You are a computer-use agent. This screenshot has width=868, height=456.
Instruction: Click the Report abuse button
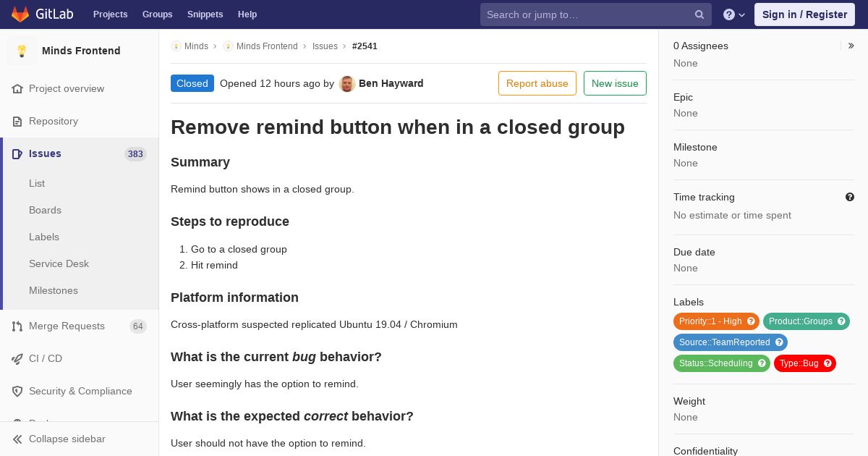coord(537,83)
